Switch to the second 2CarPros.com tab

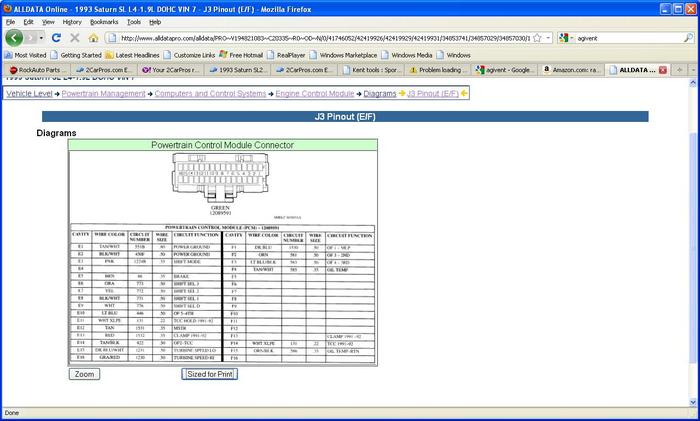(304, 70)
